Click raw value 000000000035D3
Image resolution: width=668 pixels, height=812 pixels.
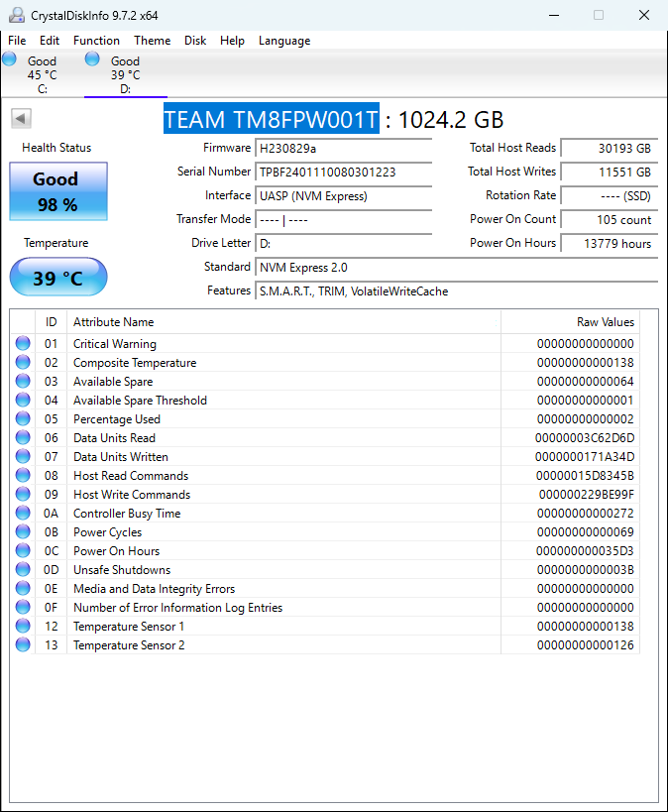click(585, 551)
